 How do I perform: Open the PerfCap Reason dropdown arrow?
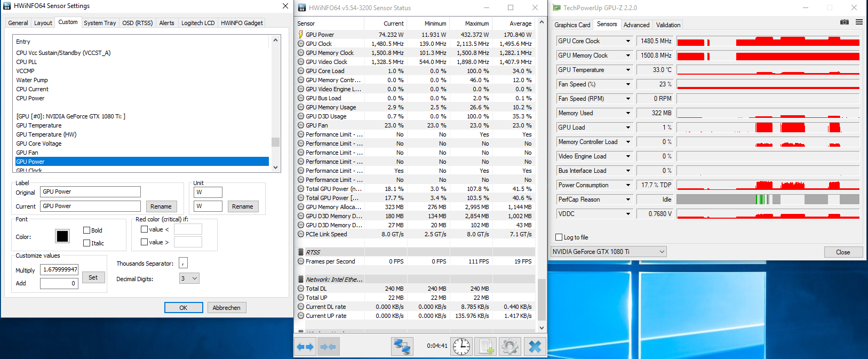coord(628,200)
